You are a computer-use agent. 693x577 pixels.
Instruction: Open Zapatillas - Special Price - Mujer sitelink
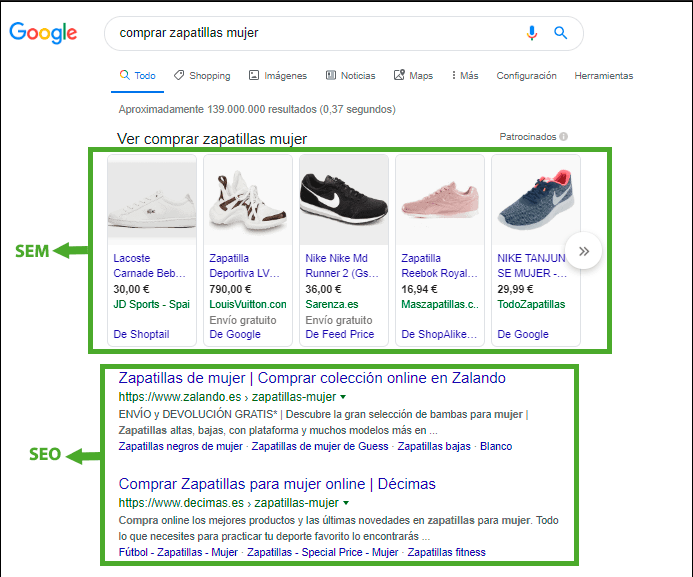[x=323, y=553]
